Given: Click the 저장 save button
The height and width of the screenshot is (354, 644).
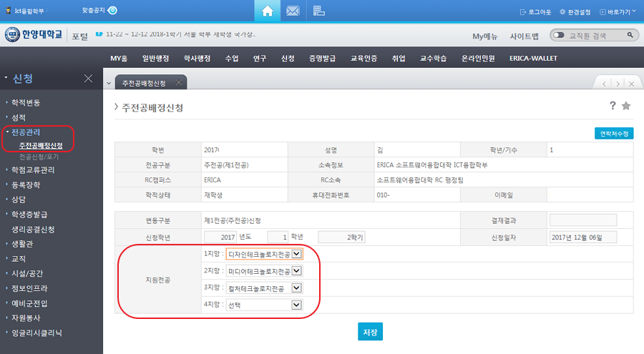Looking at the screenshot, I should tap(370, 333).
